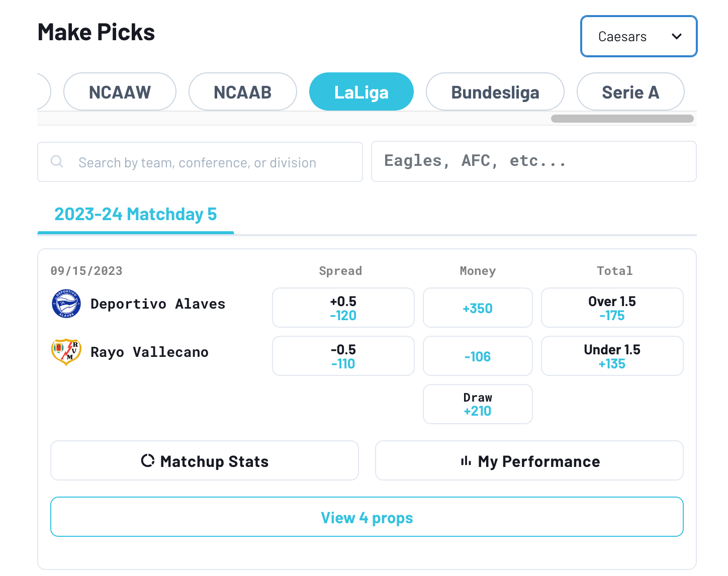Open Matchup Stats
This screenshot has height=576, width=728.
pos(205,460)
